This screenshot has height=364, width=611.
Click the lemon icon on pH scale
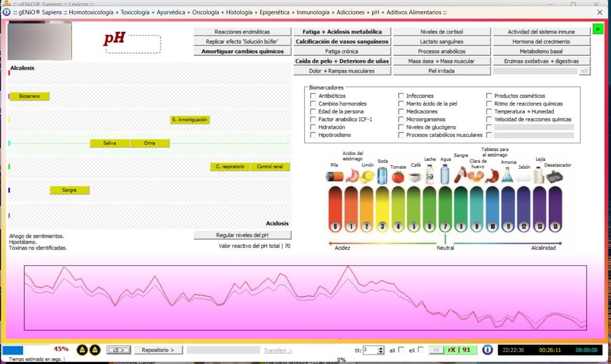[x=367, y=176]
